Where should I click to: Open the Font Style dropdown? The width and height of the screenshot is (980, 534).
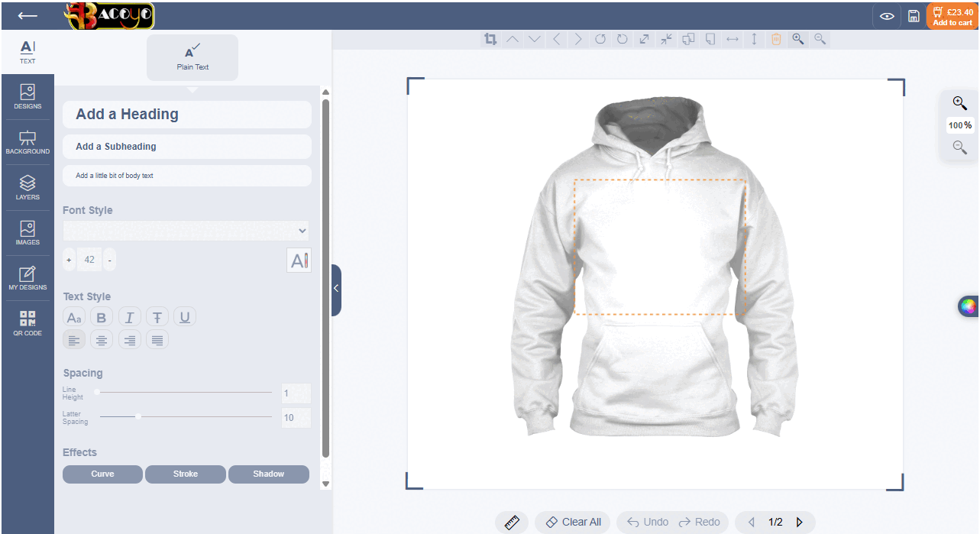(x=186, y=230)
